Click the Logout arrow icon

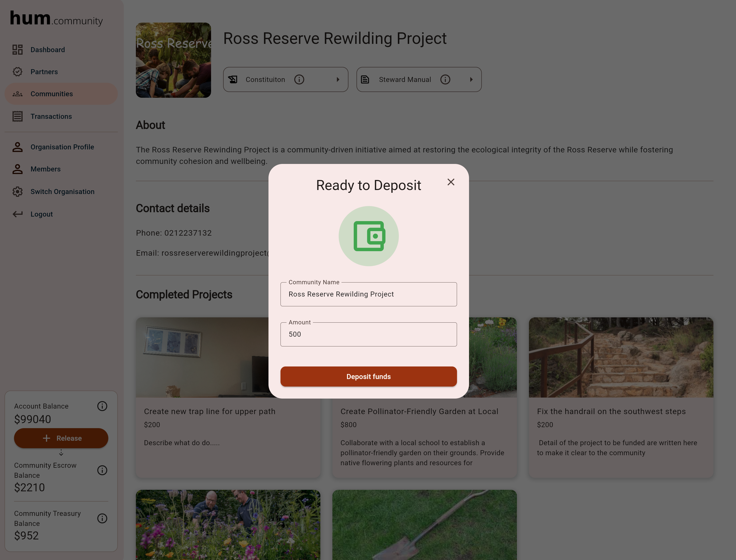tap(17, 214)
